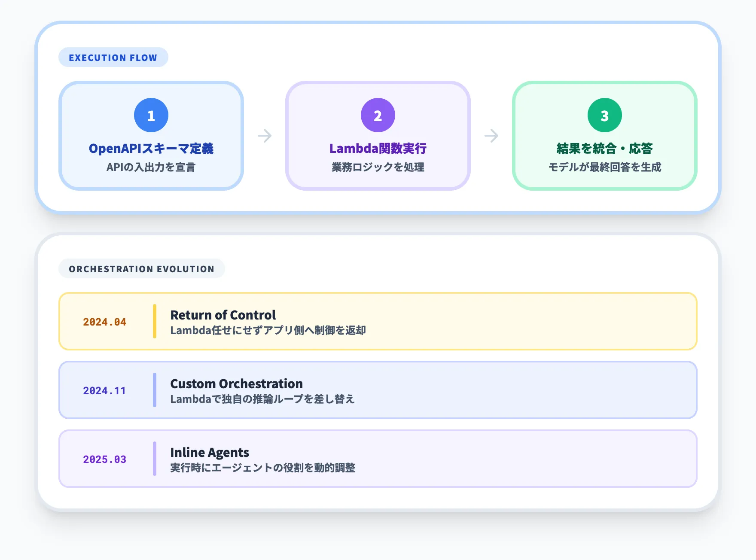Switch to the EXECUTION FLOW tab

(113, 57)
